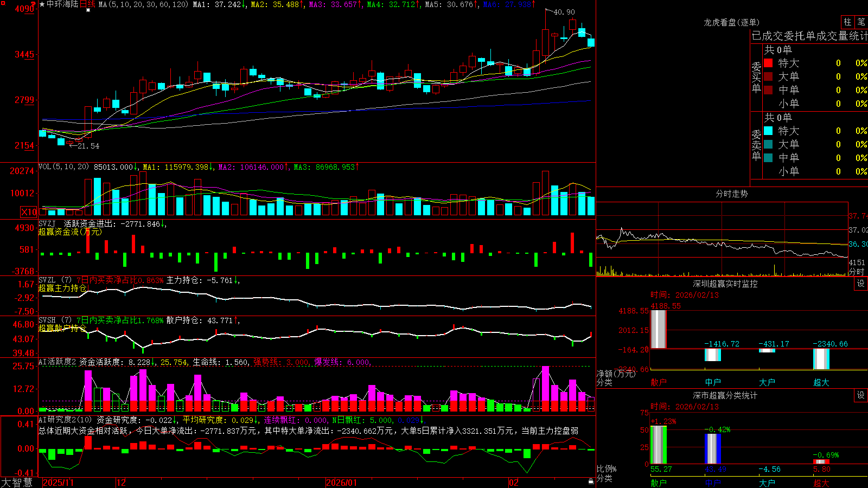Click the X10 multiplier box on volume axis

[x=29, y=212]
